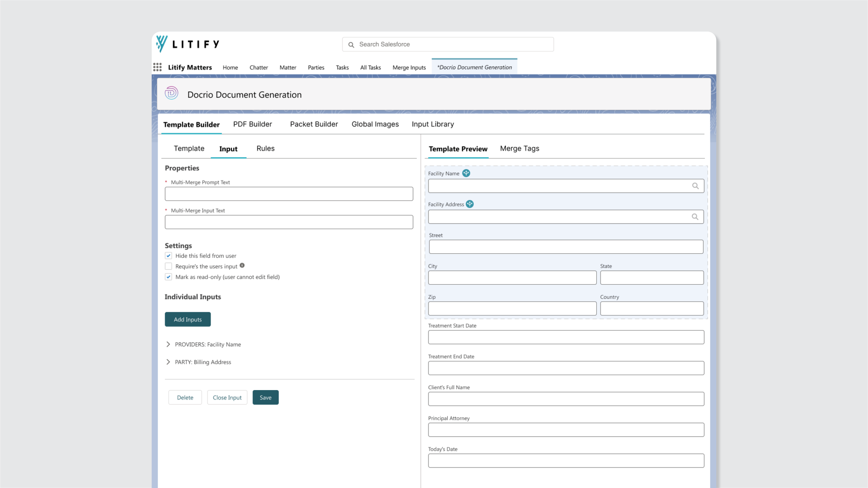Click the Today's Date field

[x=566, y=461]
